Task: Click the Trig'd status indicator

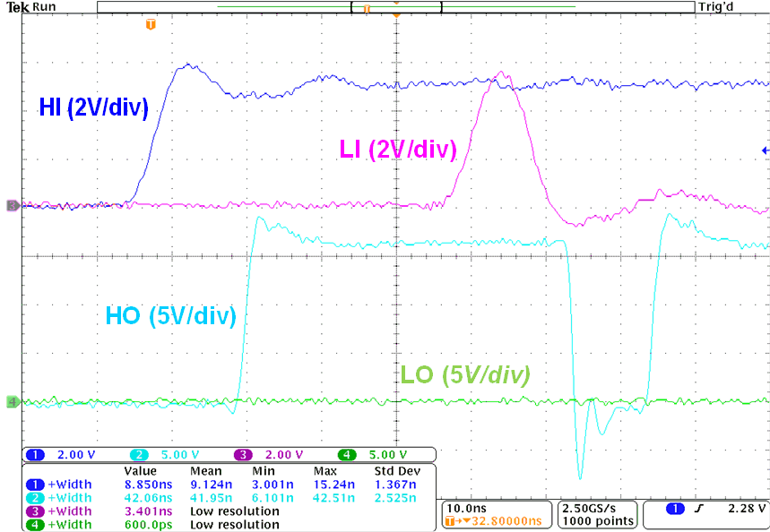Action: pos(719,7)
